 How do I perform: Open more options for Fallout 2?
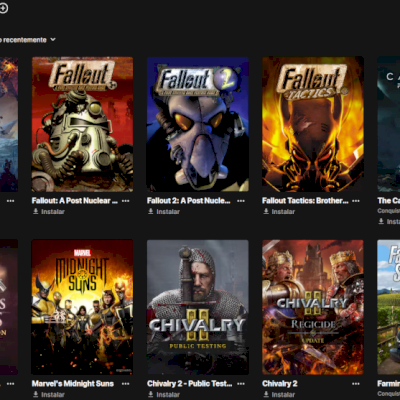241,201
